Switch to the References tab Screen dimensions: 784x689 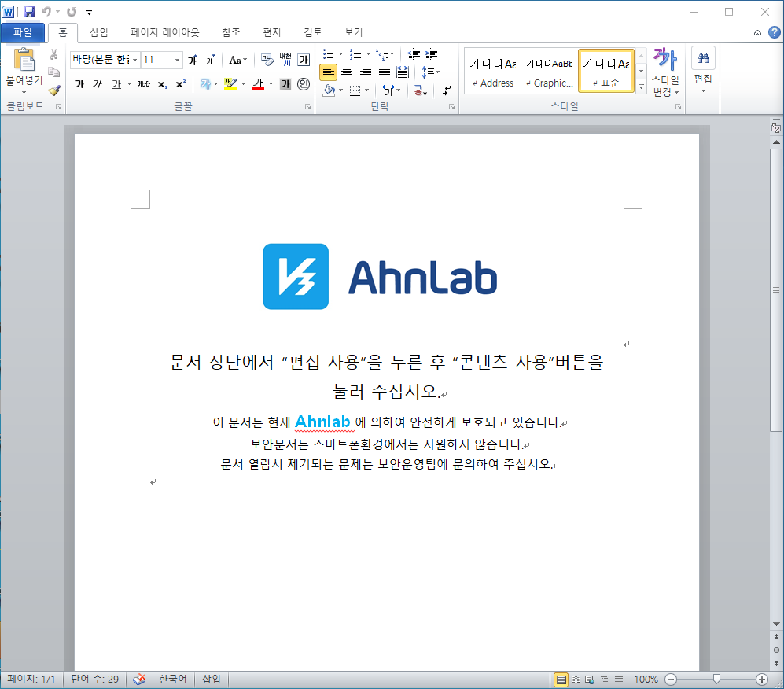pos(231,32)
